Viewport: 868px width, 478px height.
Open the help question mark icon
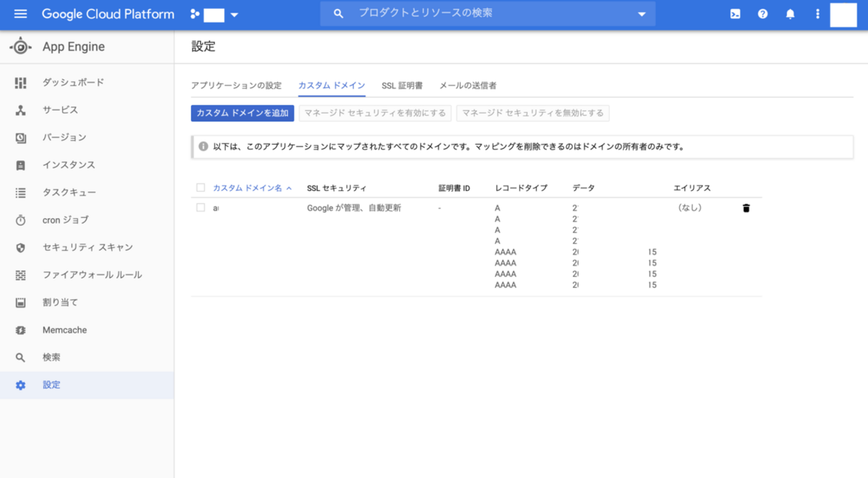click(763, 14)
